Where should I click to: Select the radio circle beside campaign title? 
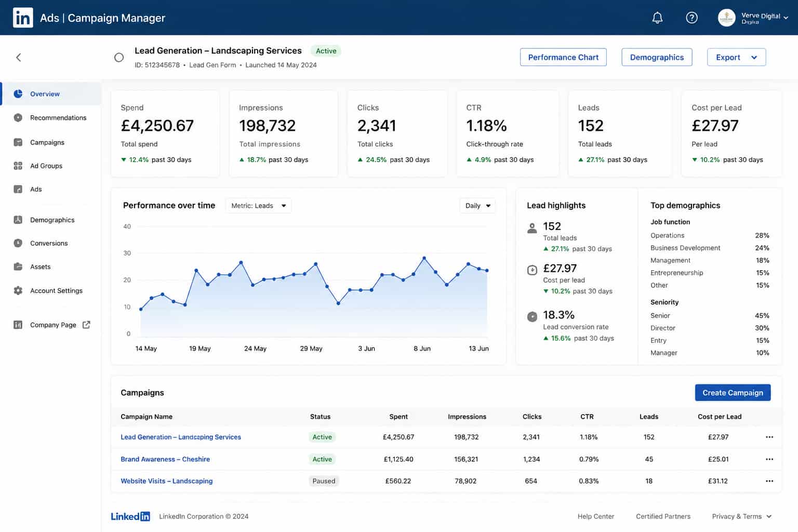(119, 58)
